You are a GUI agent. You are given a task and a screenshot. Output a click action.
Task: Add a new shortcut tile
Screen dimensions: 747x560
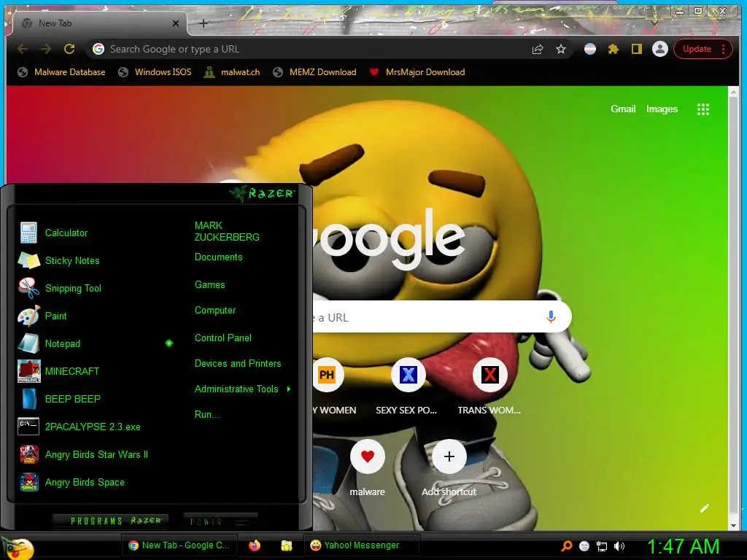449,456
